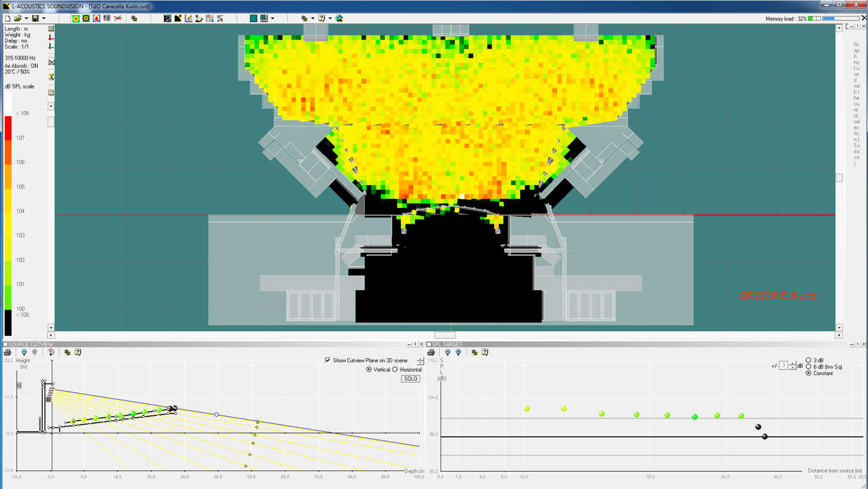Select the Vertical cutview option
Viewport: 868px width, 489px height.
pyautogui.click(x=369, y=370)
